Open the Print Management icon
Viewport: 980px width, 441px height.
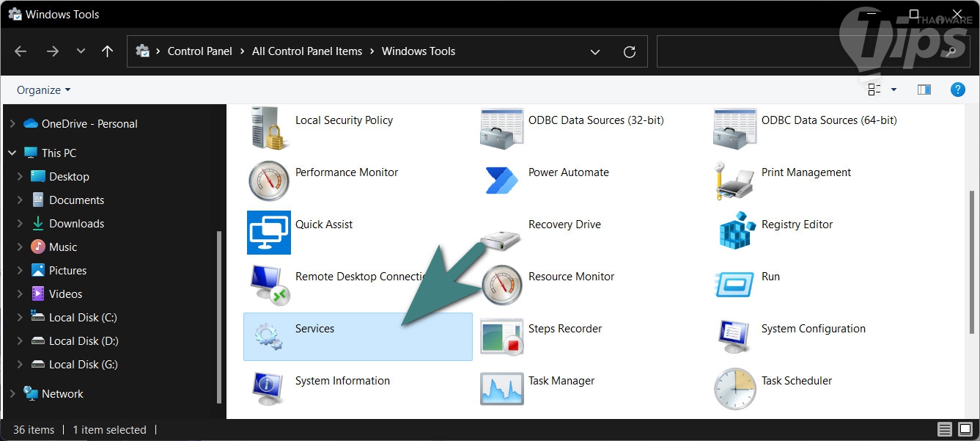coord(735,181)
